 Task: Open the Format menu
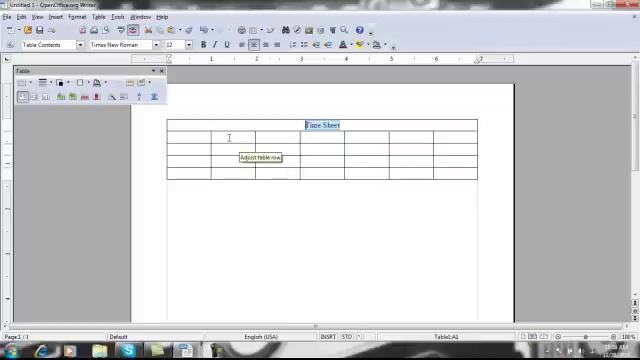77,17
